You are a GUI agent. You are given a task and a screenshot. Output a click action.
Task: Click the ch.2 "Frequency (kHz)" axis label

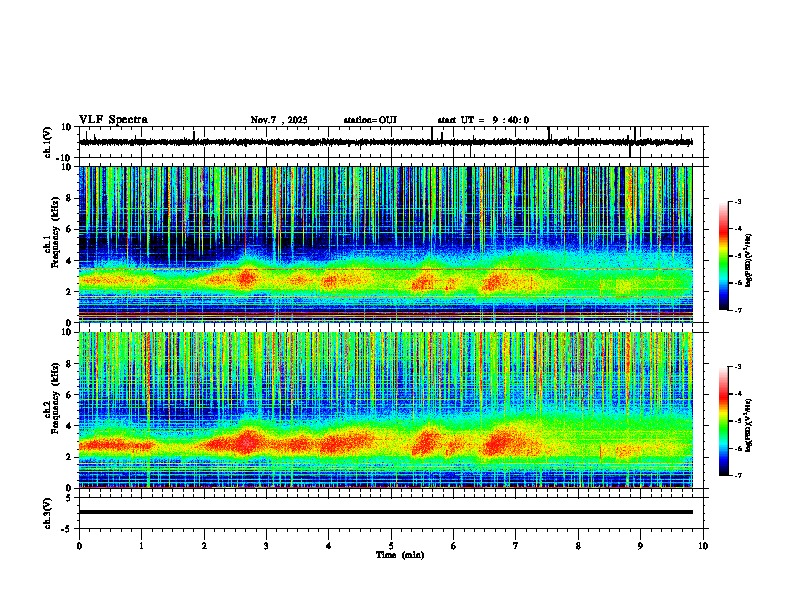point(55,398)
